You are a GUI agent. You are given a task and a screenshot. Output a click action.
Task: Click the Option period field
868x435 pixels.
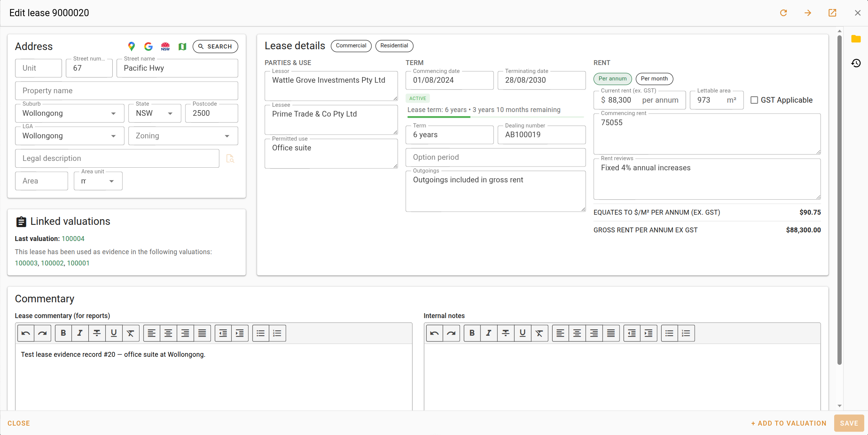495,157
